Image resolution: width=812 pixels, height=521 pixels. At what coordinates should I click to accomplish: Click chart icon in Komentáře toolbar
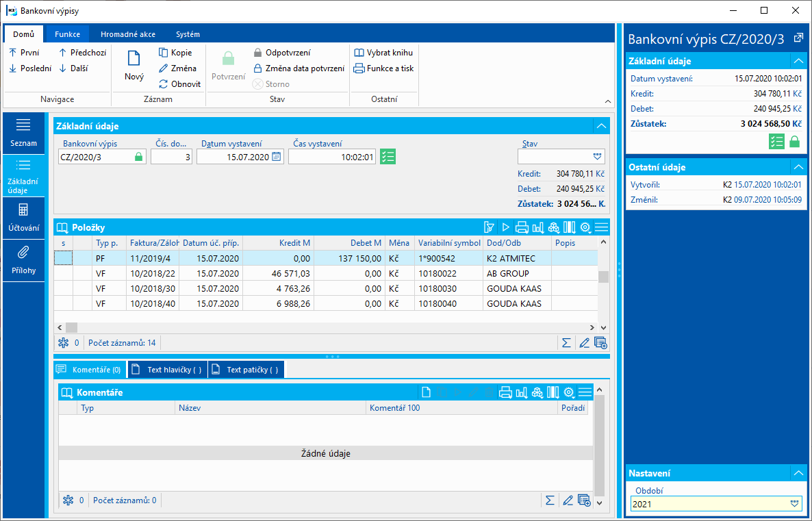coord(522,392)
